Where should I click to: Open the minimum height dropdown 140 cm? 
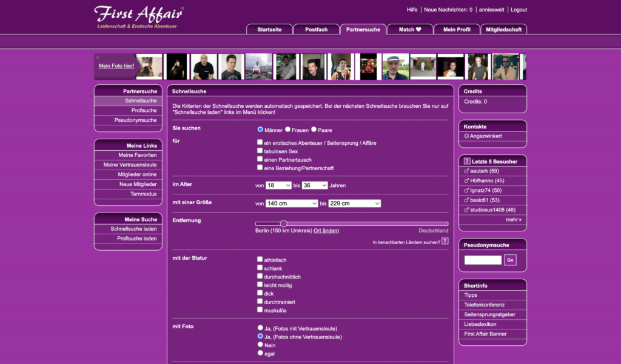pyautogui.click(x=292, y=204)
